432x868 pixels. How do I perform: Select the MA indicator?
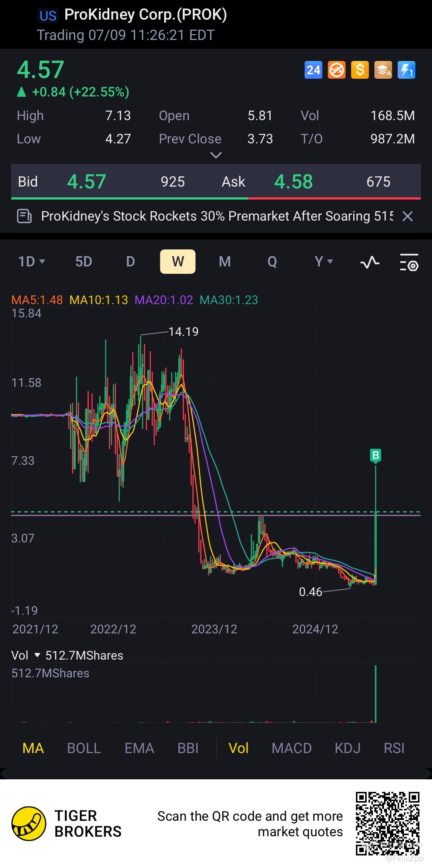tap(33, 748)
